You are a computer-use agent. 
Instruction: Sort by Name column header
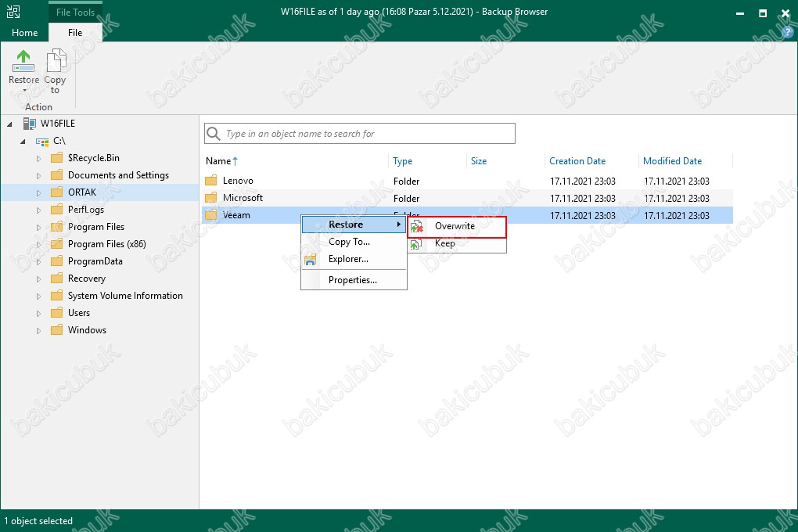coord(218,161)
